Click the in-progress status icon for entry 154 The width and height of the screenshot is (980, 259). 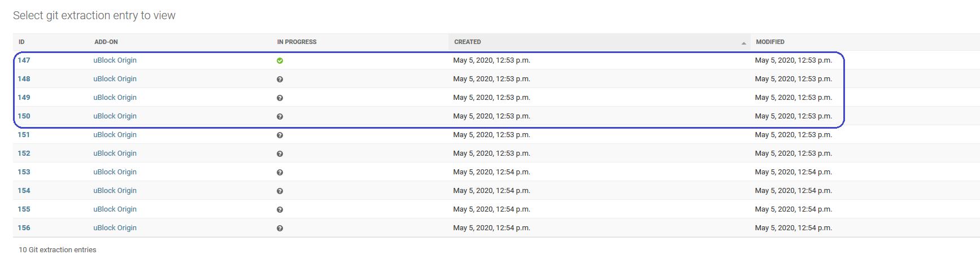280,191
